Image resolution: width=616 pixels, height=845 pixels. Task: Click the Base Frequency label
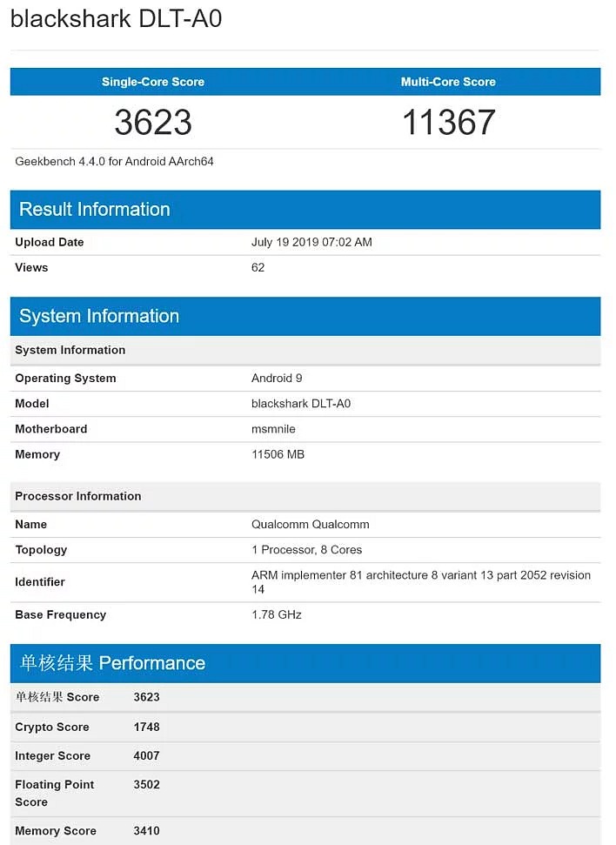60,615
